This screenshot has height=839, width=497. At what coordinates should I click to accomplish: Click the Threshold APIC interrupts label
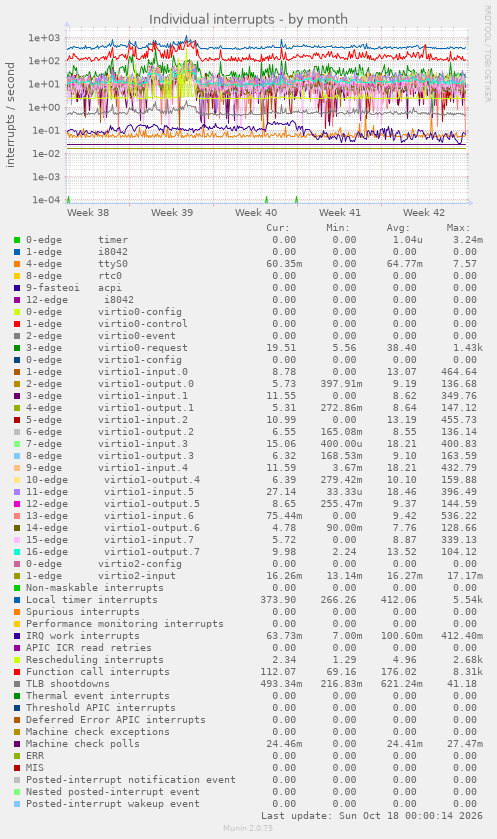[101, 708]
